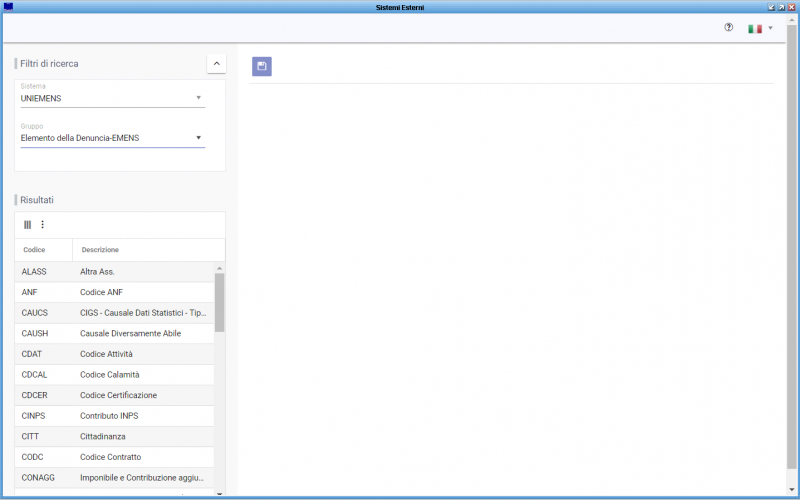800x500 pixels.
Task: Select the CODC Codice Contratto row
Action: tap(114, 457)
